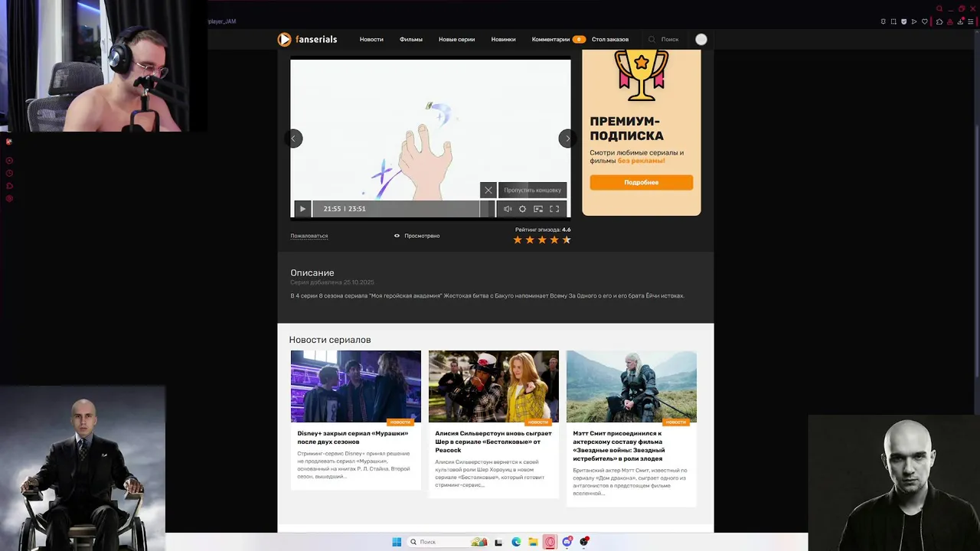Viewport: 980px width, 551px height.
Task: Click the 'Новости сериалов' section heading
Action: click(330, 340)
